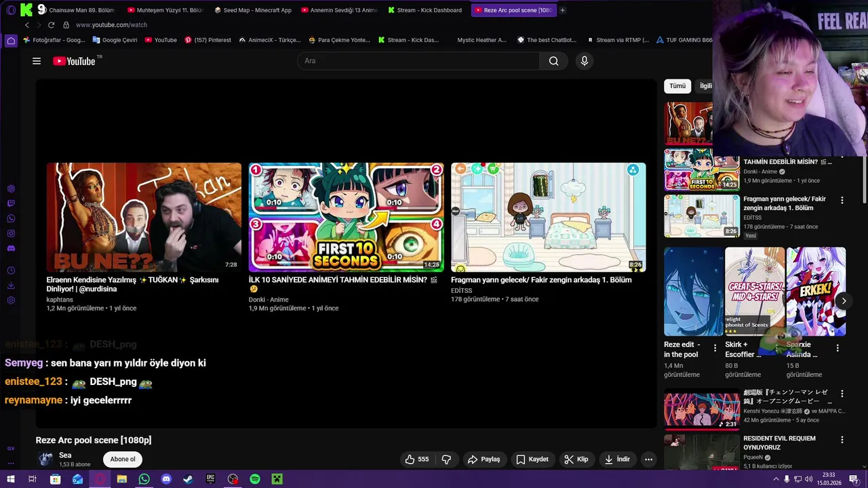Open options for RESIDENT EVIL REQUIEM video
Image resolution: width=868 pixels, height=488 pixels.
tap(842, 439)
